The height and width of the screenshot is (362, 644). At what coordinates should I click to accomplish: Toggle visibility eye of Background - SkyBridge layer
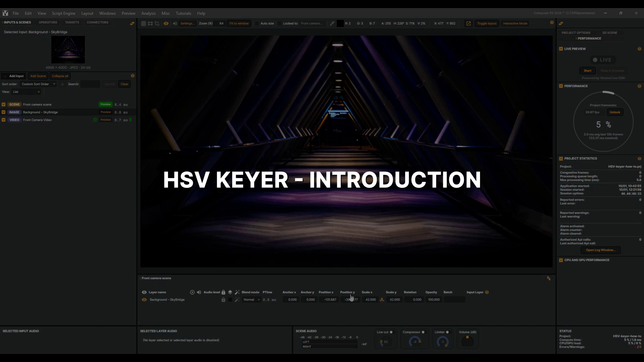tap(144, 300)
